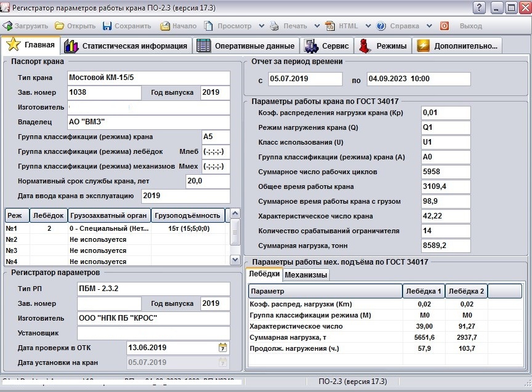The image size is (532, 392).
Task: Click the Печать printer icon
Action: [x=274, y=26]
